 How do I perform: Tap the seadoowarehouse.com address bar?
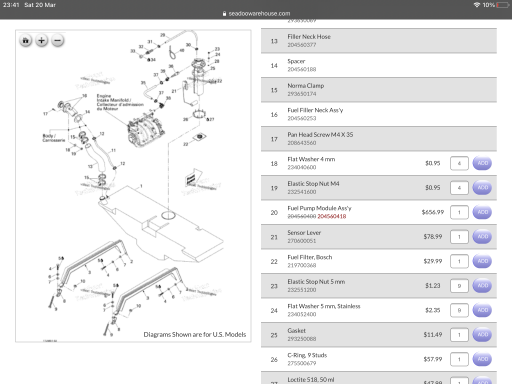click(256, 14)
